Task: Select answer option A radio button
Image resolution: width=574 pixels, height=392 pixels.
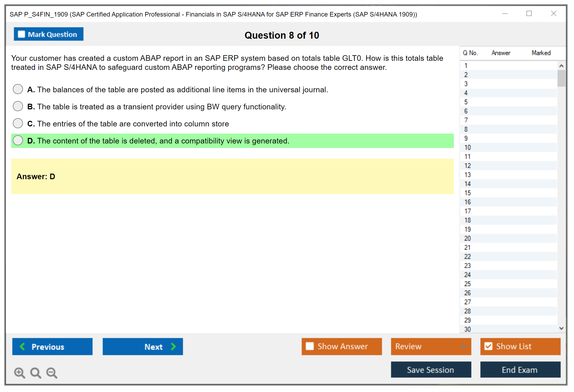Action: coord(18,89)
